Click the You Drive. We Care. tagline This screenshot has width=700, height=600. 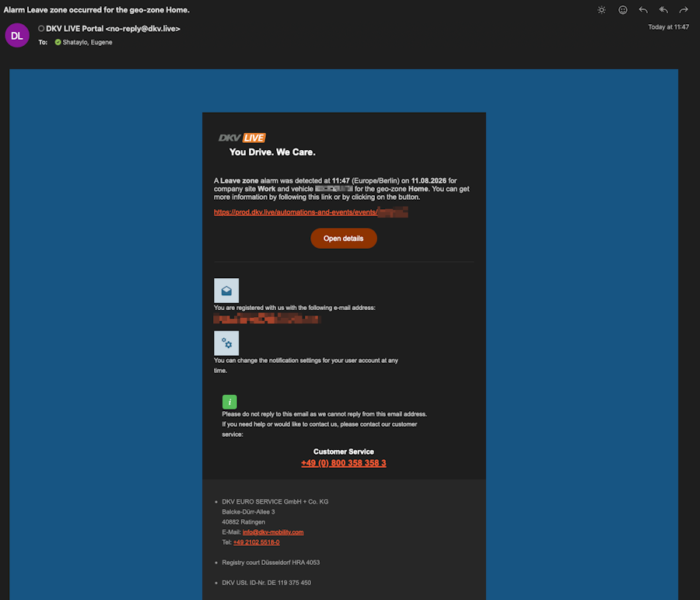point(272,152)
